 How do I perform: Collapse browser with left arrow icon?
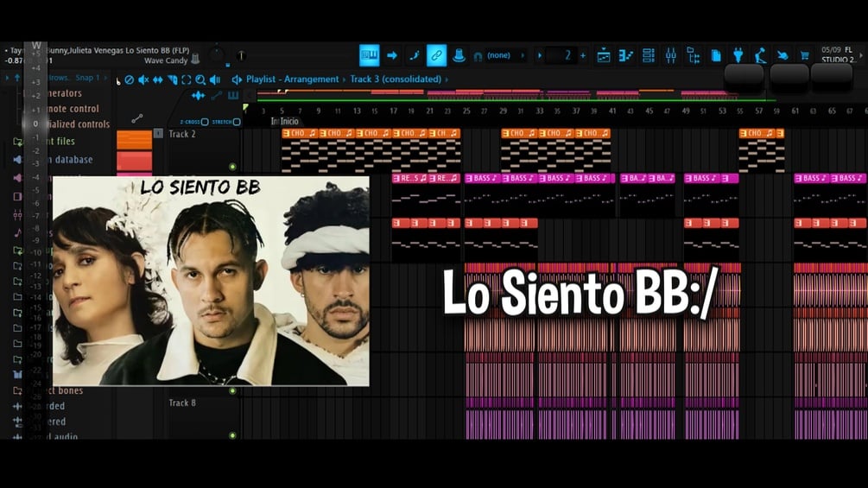(x=7, y=78)
